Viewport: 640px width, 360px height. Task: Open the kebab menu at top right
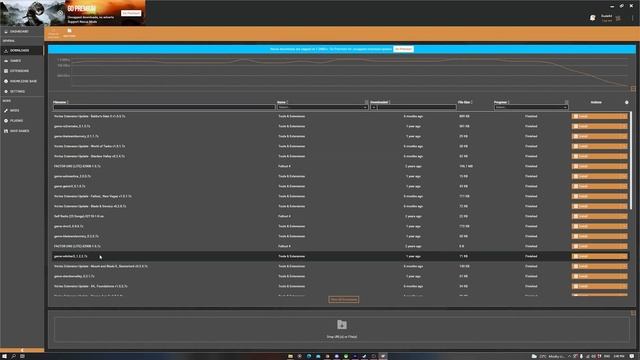click(633, 18)
